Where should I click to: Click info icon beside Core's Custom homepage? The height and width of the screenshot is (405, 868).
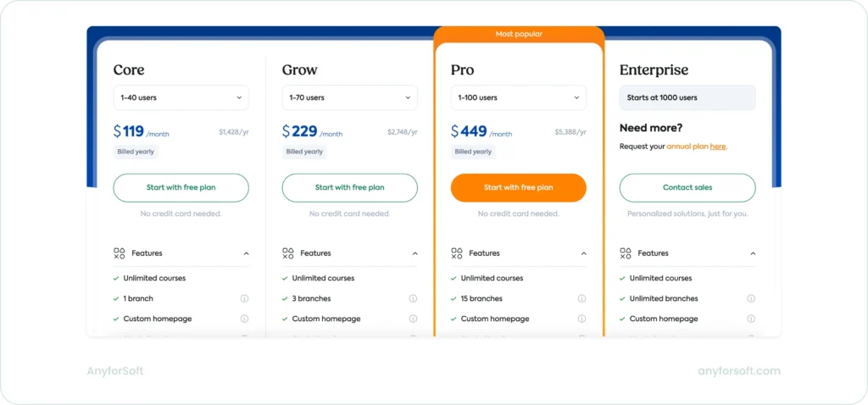tap(244, 319)
